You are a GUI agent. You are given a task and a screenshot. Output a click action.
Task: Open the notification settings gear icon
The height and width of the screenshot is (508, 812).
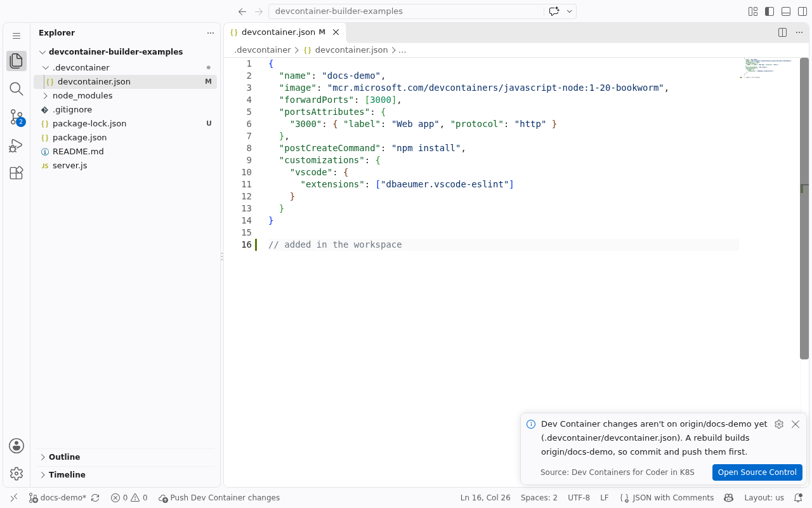tap(779, 424)
